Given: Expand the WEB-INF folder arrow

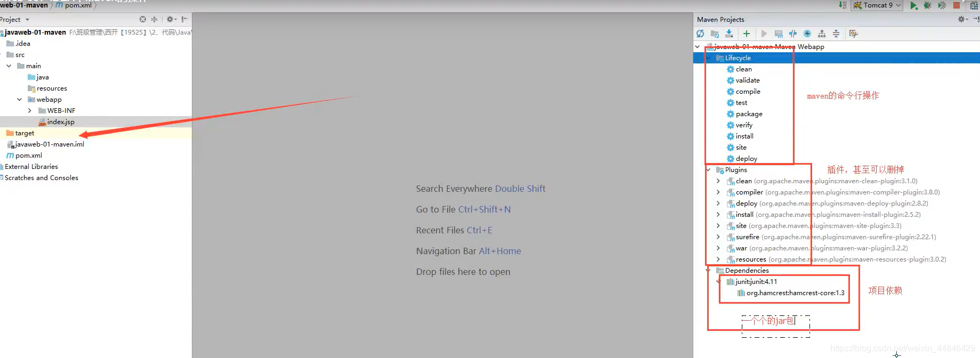Looking at the screenshot, I should (30, 111).
